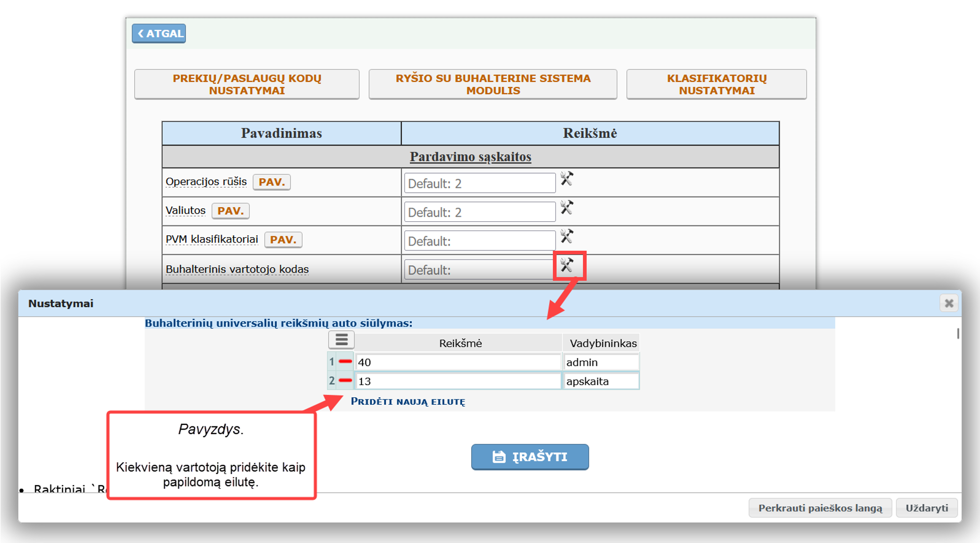Click value field containing 13
Image resolution: width=980 pixels, height=543 pixels.
coord(458,381)
